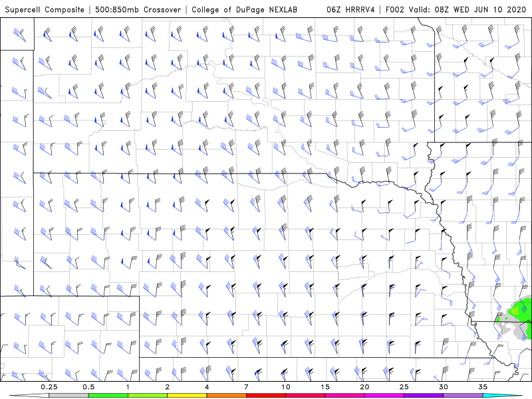This screenshot has height=399, width=532.
Task: Click the "Supercell Composite" title text
Action: 45,9
